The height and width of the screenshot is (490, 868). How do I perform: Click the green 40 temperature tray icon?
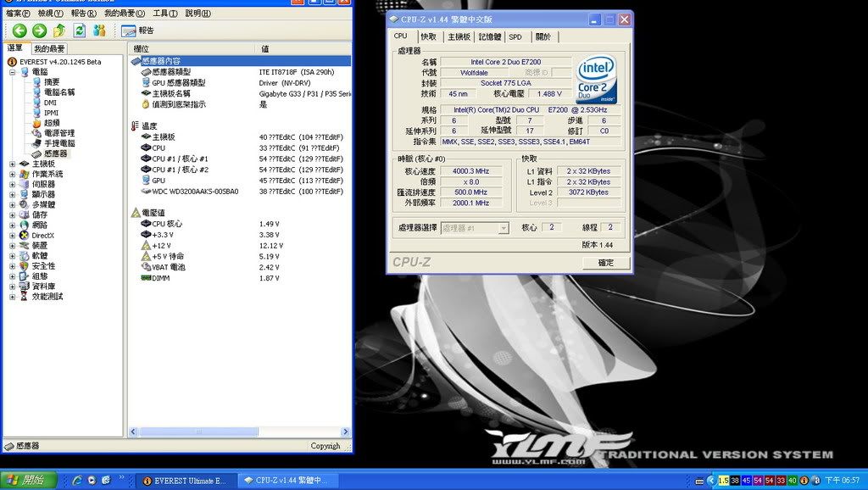click(793, 481)
